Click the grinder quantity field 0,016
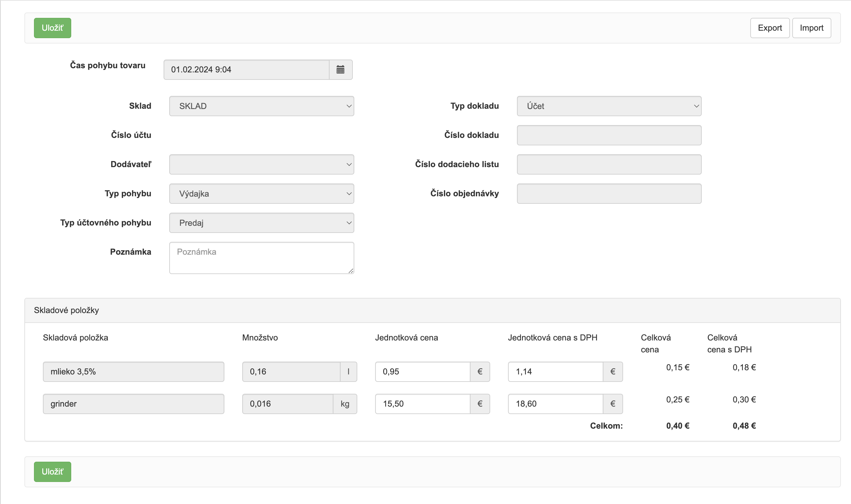The width and height of the screenshot is (851, 504). (288, 404)
